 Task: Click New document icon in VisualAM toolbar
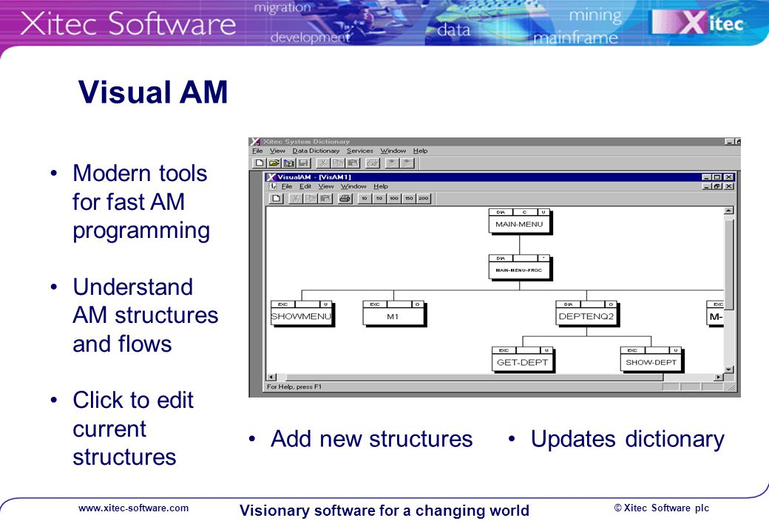point(277,199)
